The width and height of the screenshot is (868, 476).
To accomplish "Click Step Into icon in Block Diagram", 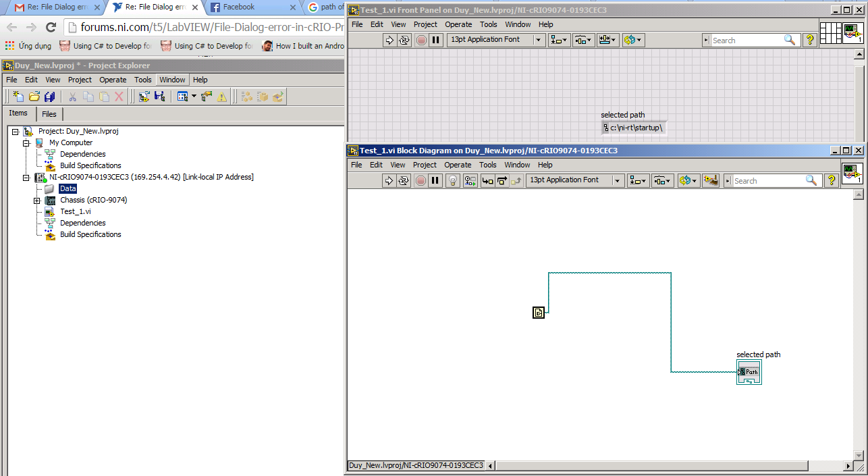I will pyautogui.click(x=487, y=180).
